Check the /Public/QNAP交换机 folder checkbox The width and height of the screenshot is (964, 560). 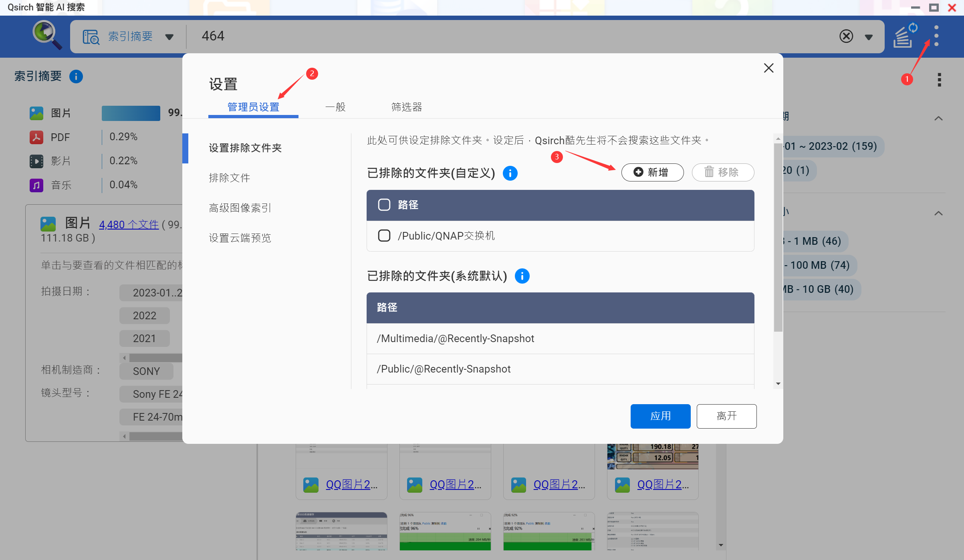coord(384,236)
